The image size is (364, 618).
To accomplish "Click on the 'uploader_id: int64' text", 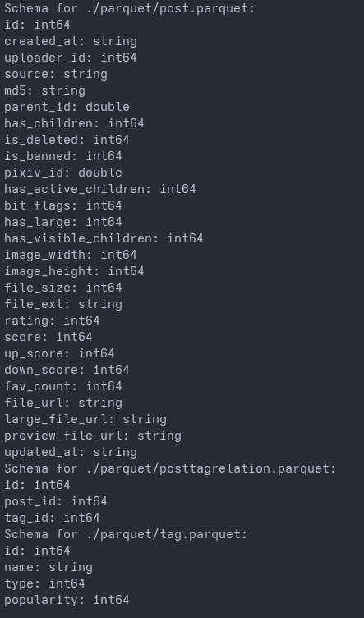I will [71, 58].
